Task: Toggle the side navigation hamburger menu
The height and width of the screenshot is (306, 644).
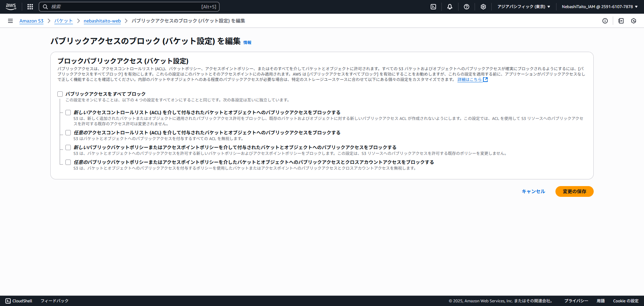Action: tap(10, 21)
